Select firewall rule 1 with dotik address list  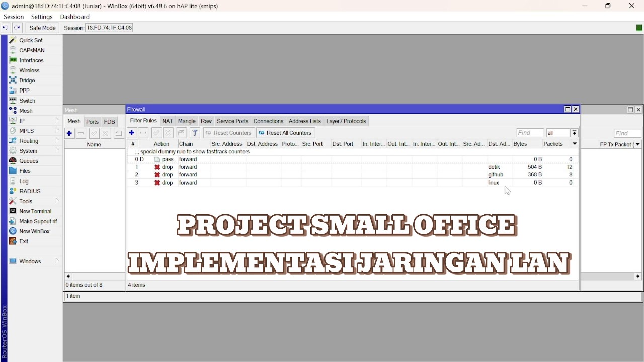(353, 167)
